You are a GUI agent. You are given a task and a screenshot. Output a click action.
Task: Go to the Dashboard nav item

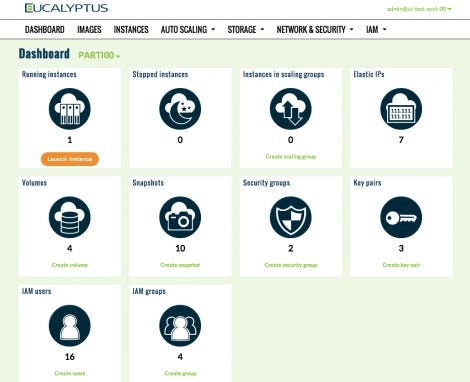(x=45, y=29)
